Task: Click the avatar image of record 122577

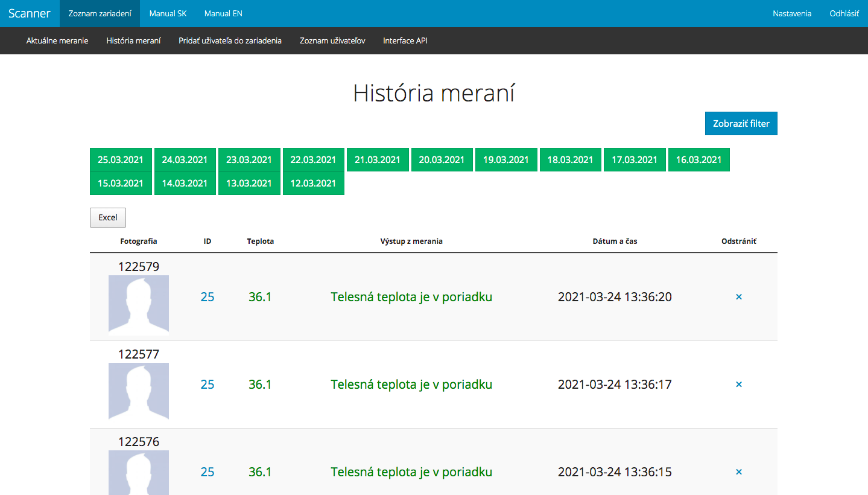Action: point(139,391)
